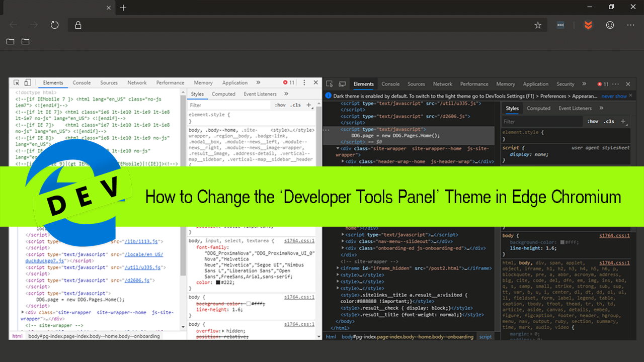Show more tabs in dark DevTools
This screenshot has height=362, width=644.
[584, 84]
